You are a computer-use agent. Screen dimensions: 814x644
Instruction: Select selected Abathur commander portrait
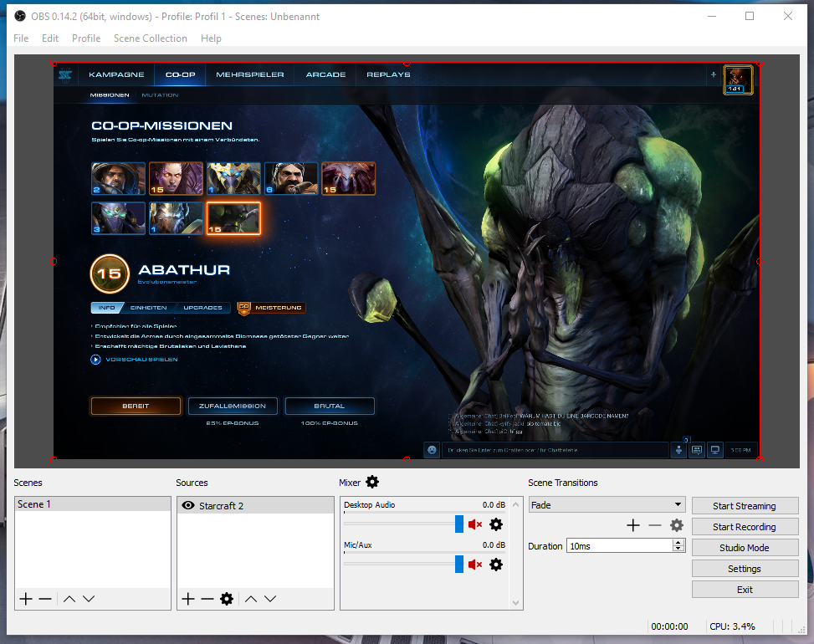coord(233,218)
